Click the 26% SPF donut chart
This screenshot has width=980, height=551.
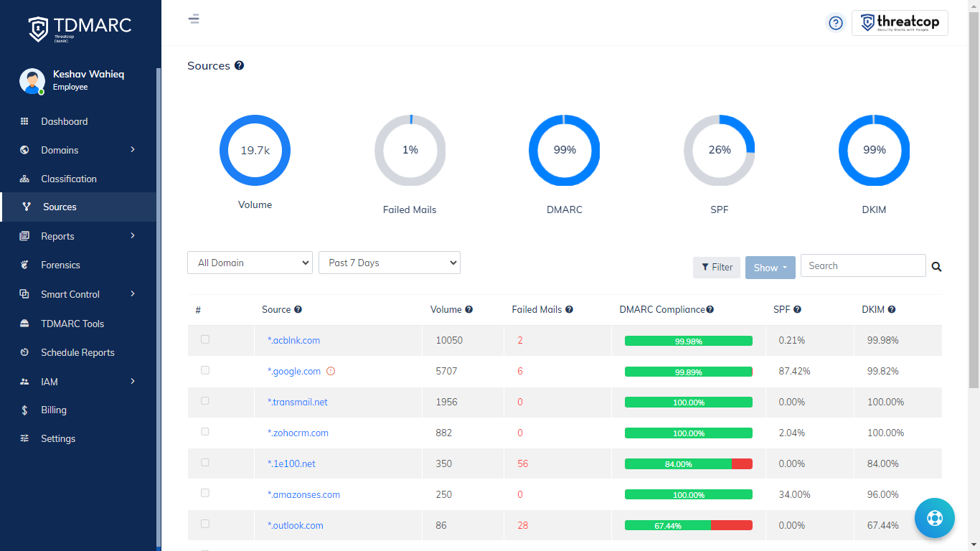(719, 150)
